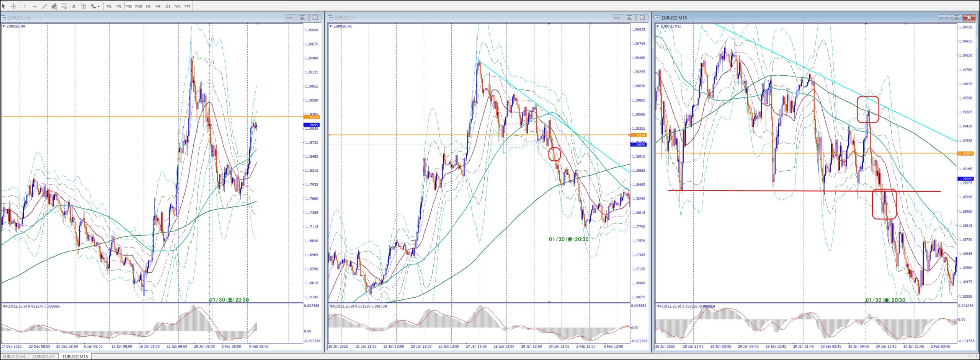Click the equidistant channel tool
Screen dimensions: 980x360
coord(54,6)
